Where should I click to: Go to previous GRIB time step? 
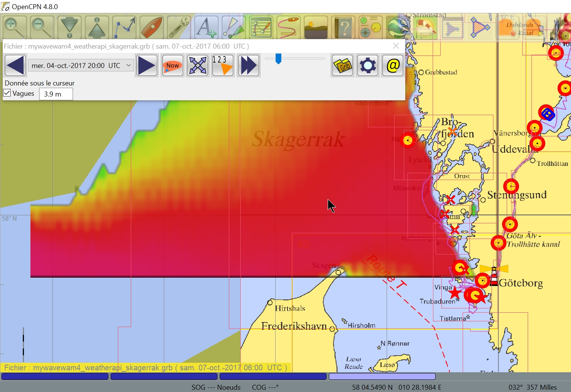[15, 65]
